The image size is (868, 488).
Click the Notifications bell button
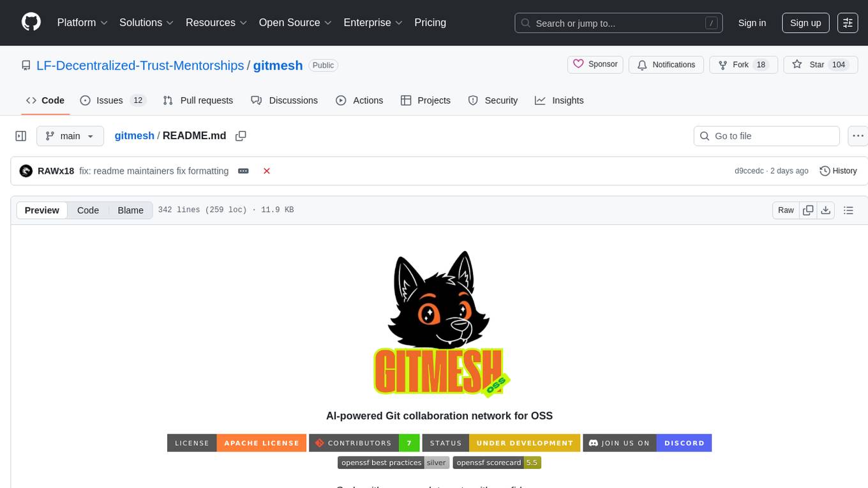pyautogui.click(x=666, y=65)
